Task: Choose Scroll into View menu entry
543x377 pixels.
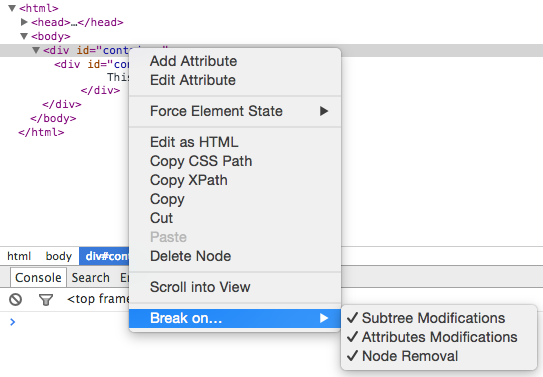Action: click(235, 287)
